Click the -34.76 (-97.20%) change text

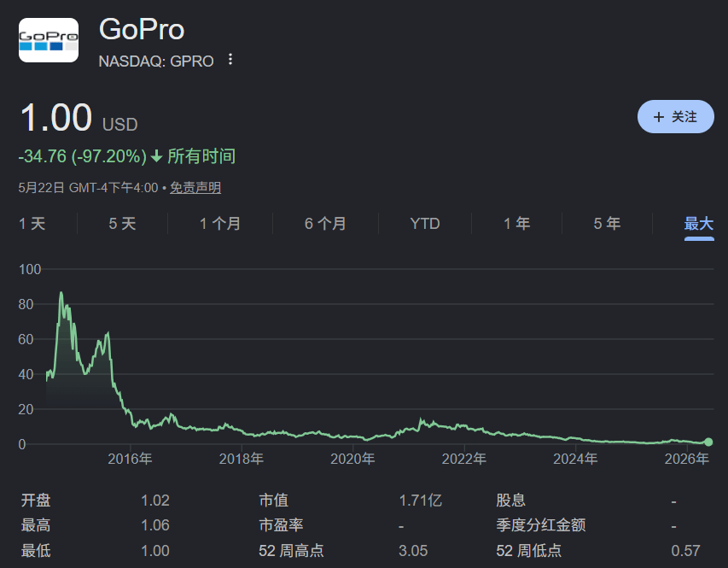82,156
